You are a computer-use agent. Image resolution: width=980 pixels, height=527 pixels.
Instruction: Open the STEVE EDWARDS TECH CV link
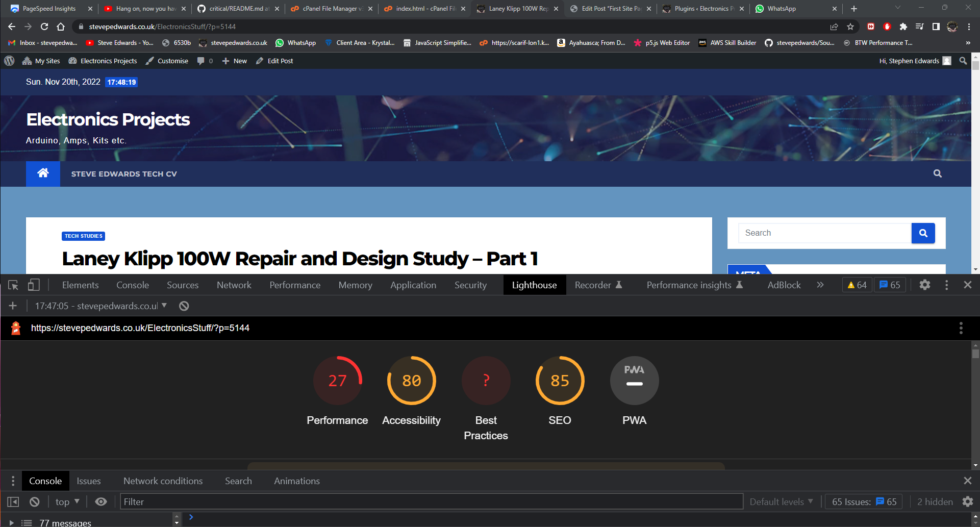(x=124, y=174)
